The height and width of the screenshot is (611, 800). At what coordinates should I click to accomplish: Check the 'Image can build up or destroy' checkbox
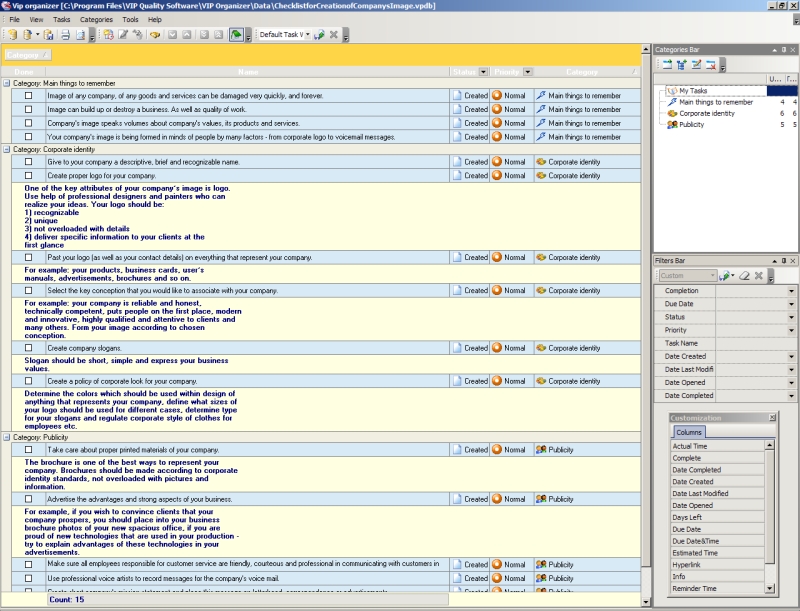point(29,109)
